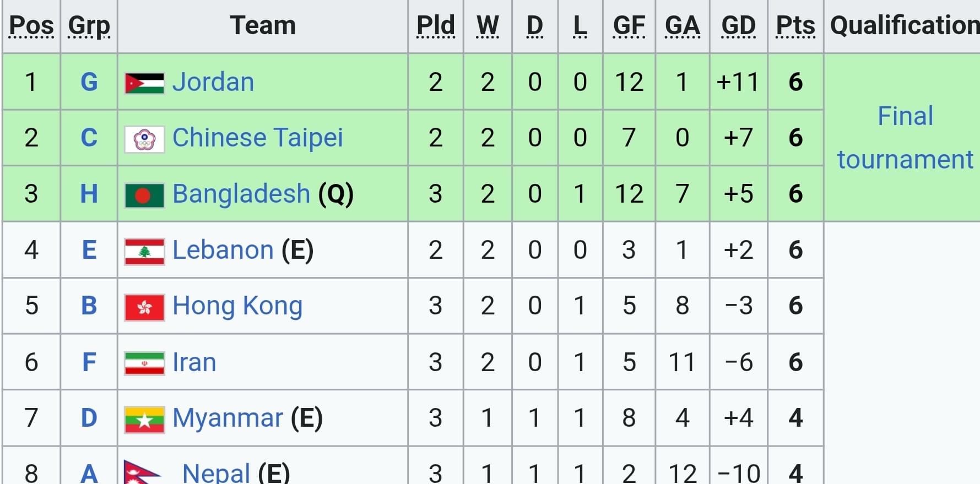Click the Iran flag icon
980x484 pixels.
tap(144, 363)
